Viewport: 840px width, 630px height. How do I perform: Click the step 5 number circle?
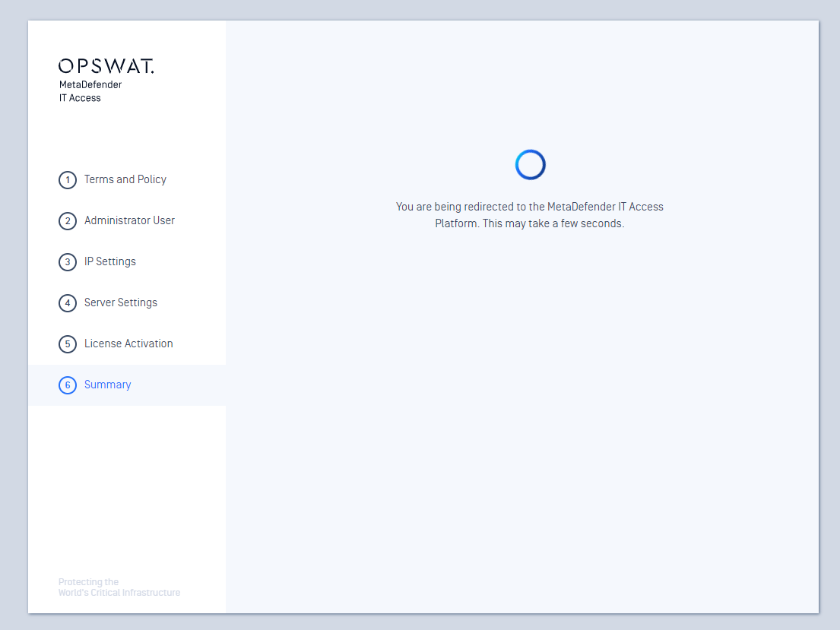(x=68, y=344)
